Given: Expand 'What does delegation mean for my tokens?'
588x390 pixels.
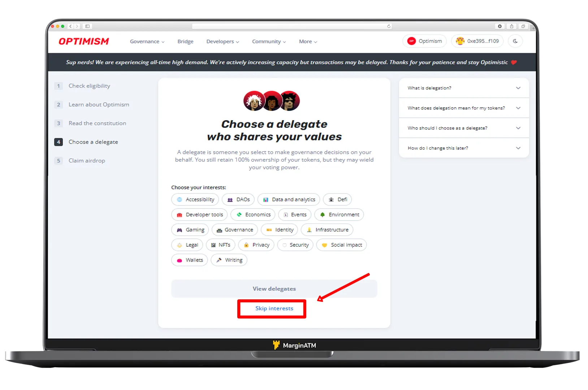Looking at the screenshot, I should [x=464, y=108].
